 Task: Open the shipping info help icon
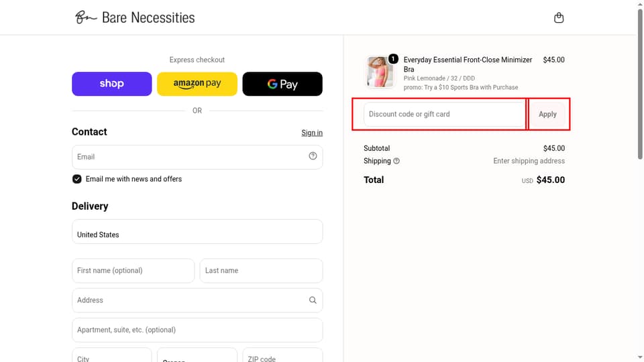pos(396,161)
